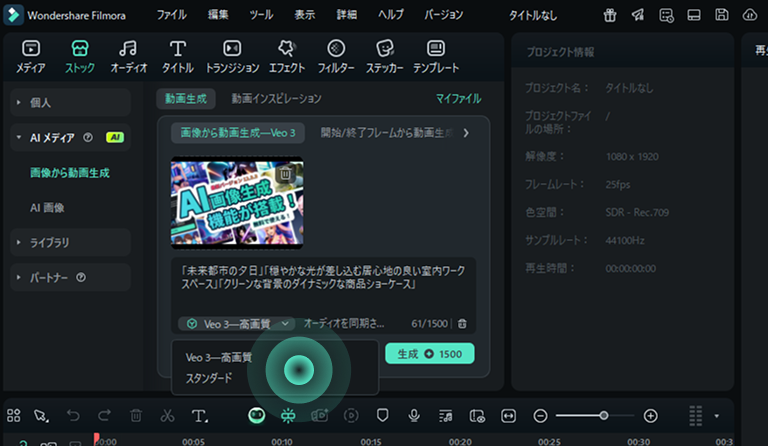Select スタンダード from the dropdown list

[x=209, y=378]
